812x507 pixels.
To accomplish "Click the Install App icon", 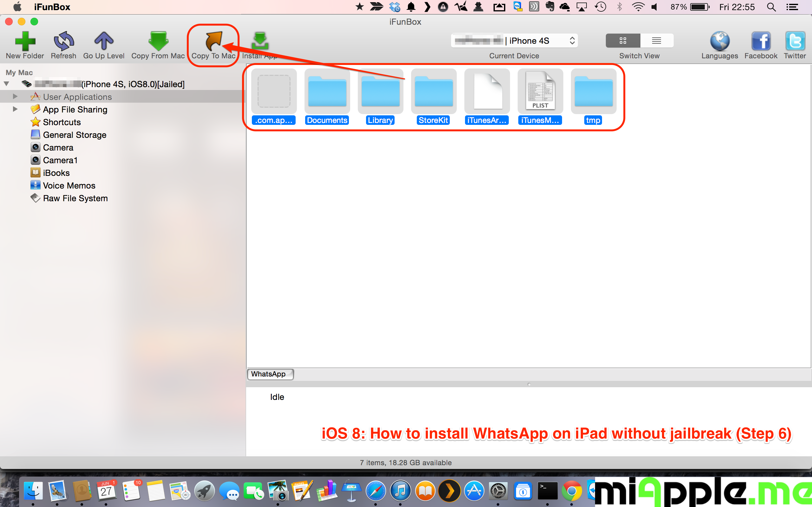I will (x=260, y=42).
